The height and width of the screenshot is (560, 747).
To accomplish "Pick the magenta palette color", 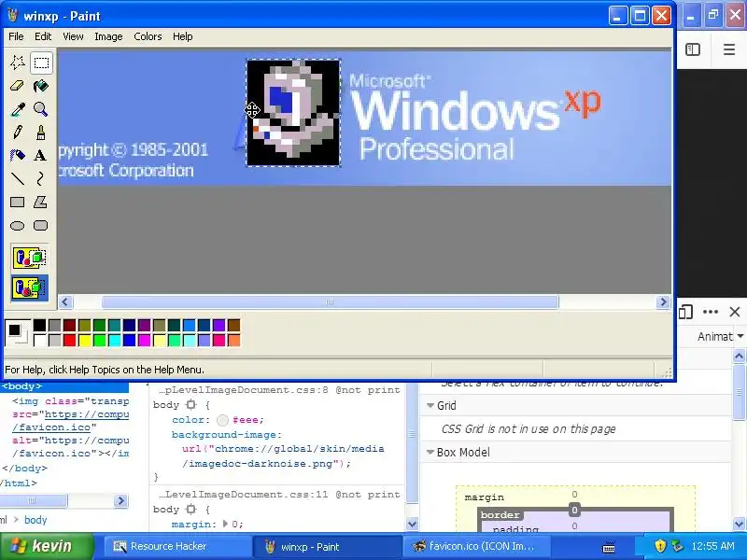I will 145,340.
